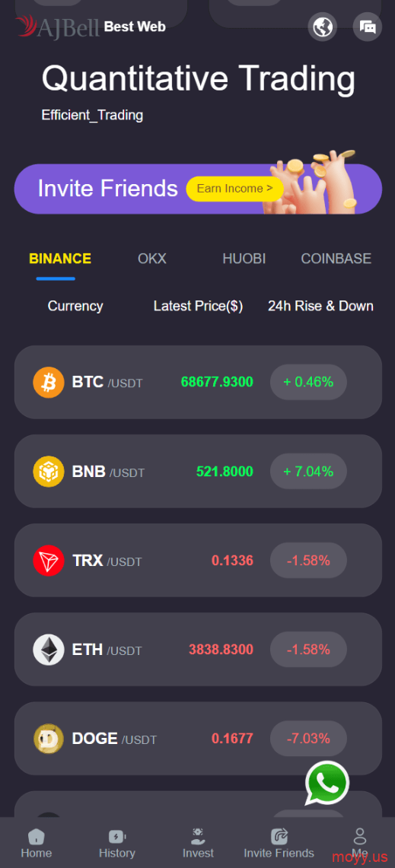Switch to the HUOBI tab
Screen dimensions: 395x868
[x=244, y=259]
